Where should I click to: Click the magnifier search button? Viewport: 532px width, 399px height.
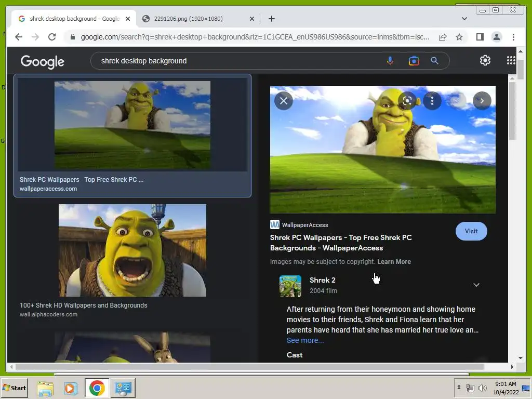coord(434,61)
